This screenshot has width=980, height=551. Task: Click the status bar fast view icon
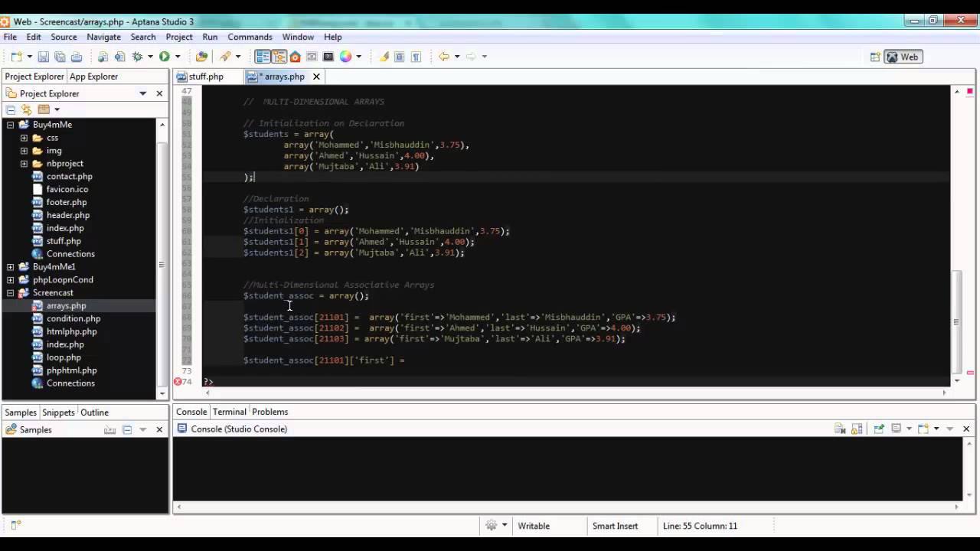tap(16, 525)
